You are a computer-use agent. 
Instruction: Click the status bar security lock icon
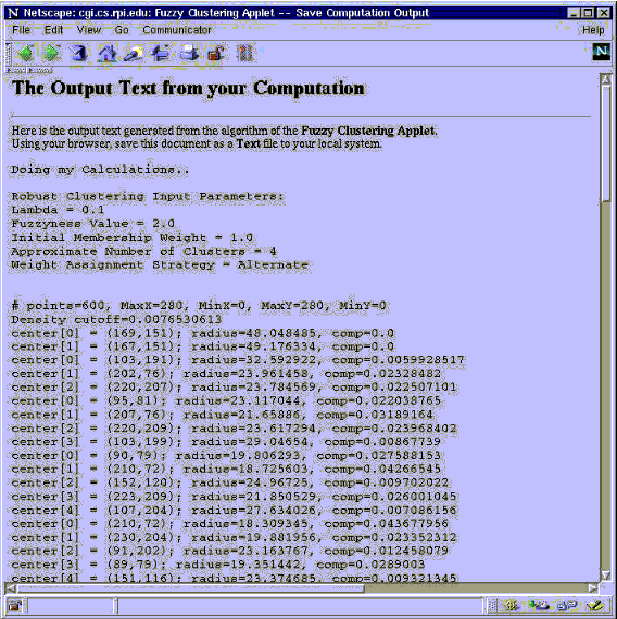tap(15, 605)
